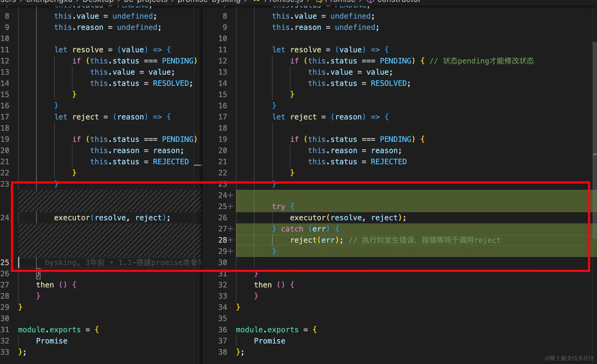Click line 19 if statement in modified pane
This screenshot has height=364, width=597.
coord(357,139)
